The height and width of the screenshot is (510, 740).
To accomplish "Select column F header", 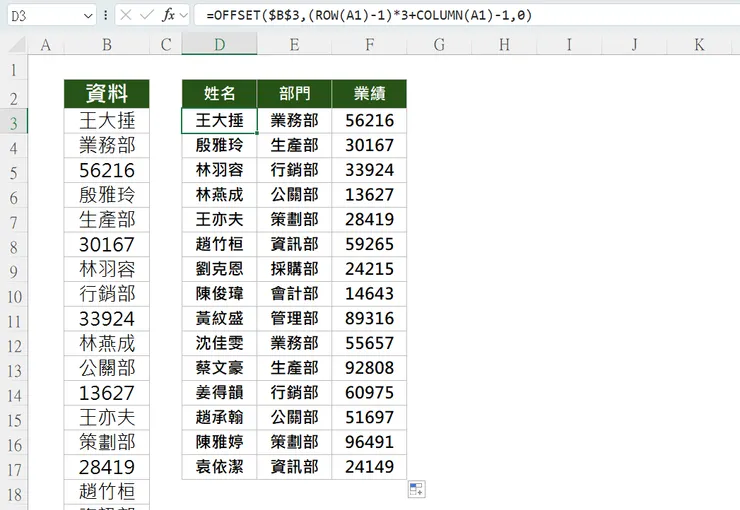I will (370, 45).
